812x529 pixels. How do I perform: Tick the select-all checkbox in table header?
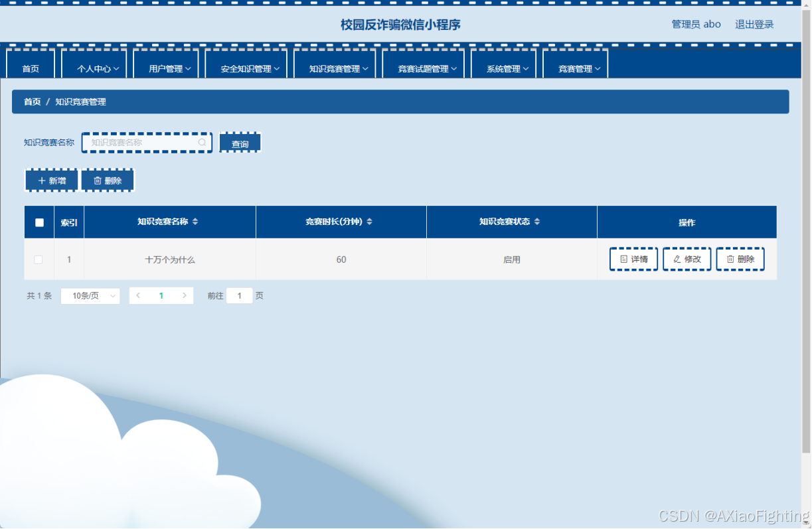tap(39, 222)
